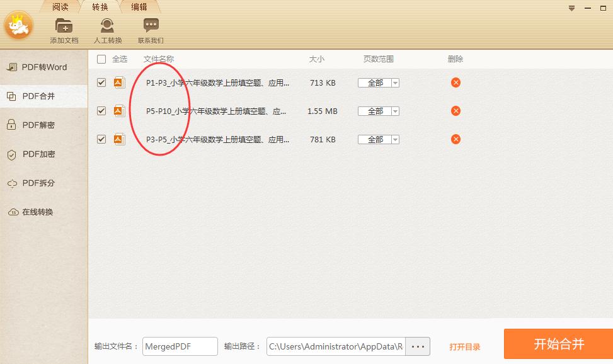Uncheck the P3-P5 file checkbox
The image size is (613, 364).
pyautogui.click(x=101, y=139)
